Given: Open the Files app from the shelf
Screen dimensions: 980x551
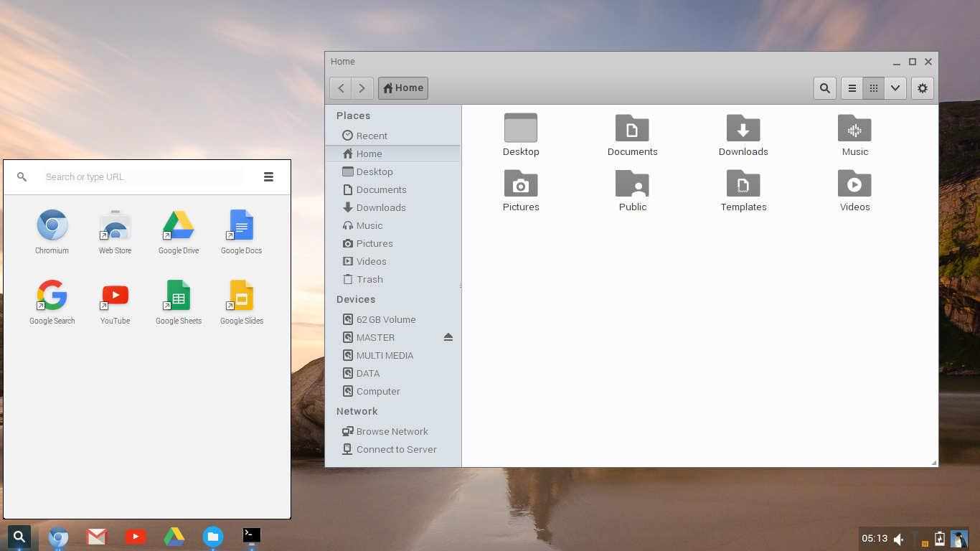Looking at the screenshot, I should pos(213,537).
